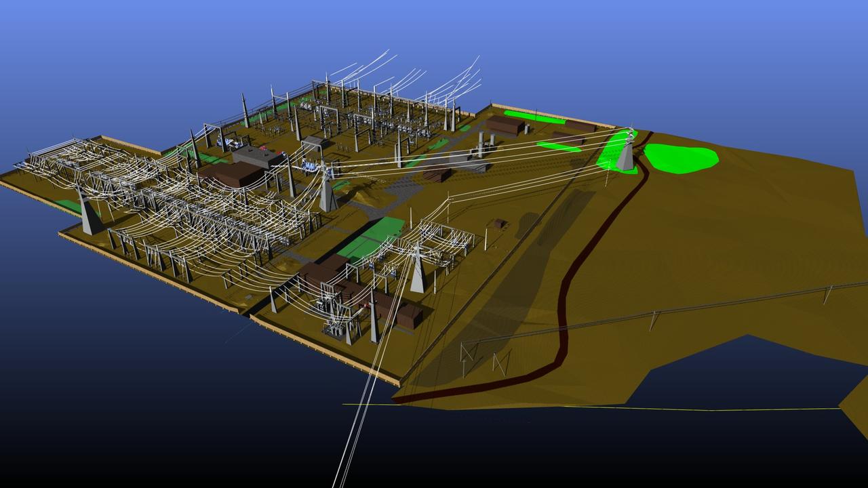Select the large dark brown building
This screenshot has height=488, width=868.
click(231, 174)
